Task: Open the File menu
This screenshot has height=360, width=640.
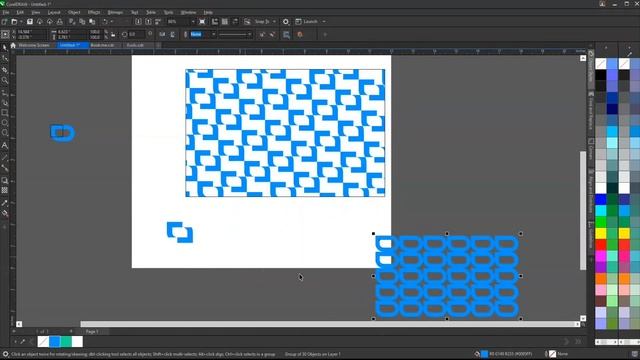Action: coord(6,13)
